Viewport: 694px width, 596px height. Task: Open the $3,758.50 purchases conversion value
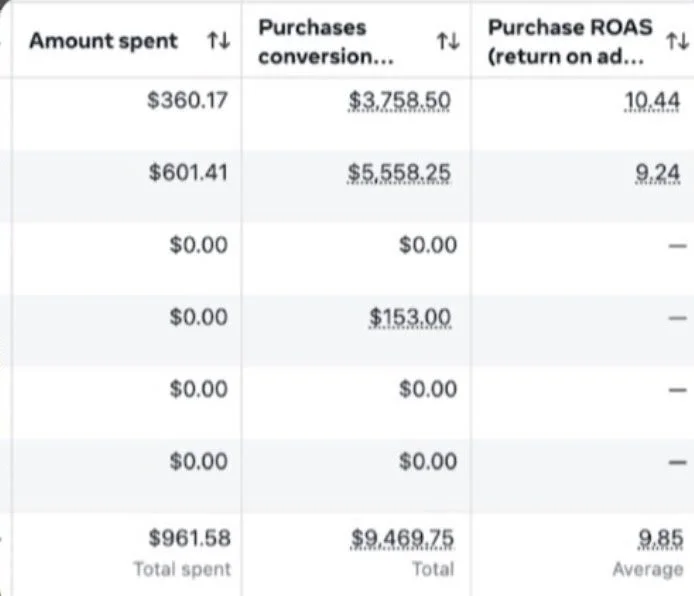400,100
